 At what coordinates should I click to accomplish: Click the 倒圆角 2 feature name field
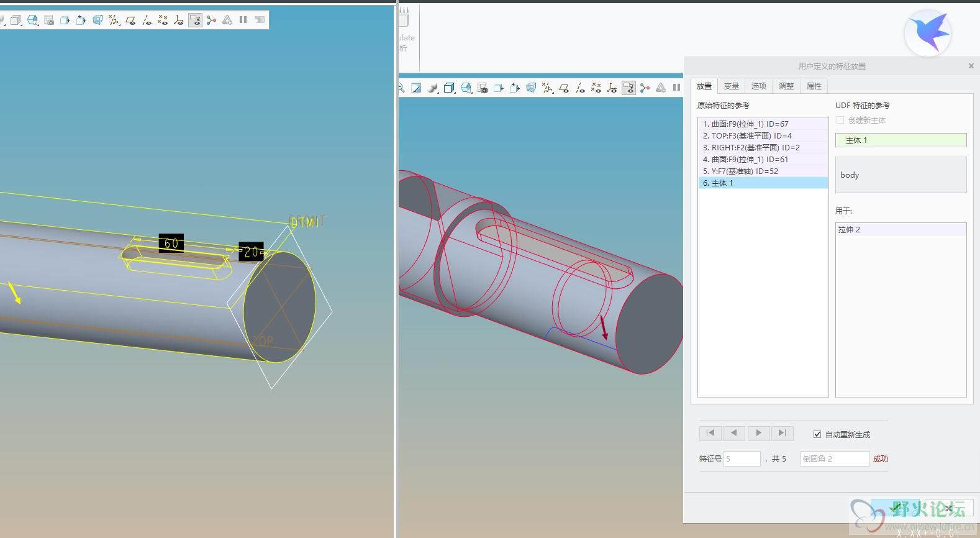pos(835,459)
